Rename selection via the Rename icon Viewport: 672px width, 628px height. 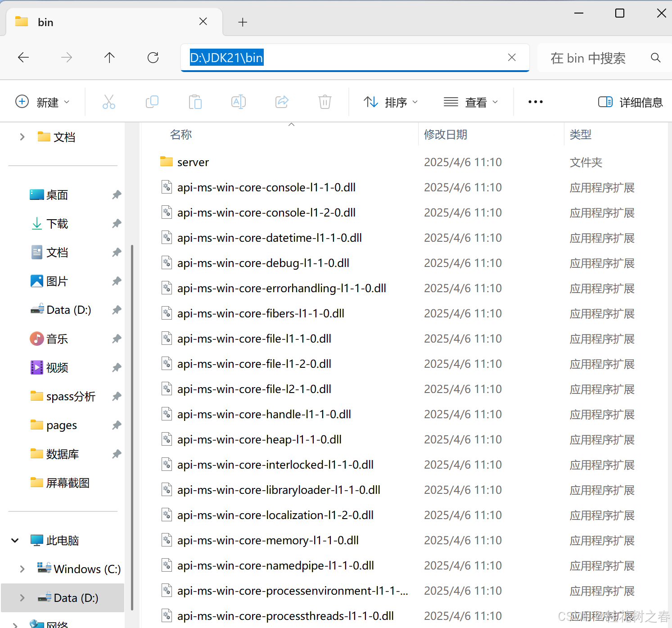(239, 101)
